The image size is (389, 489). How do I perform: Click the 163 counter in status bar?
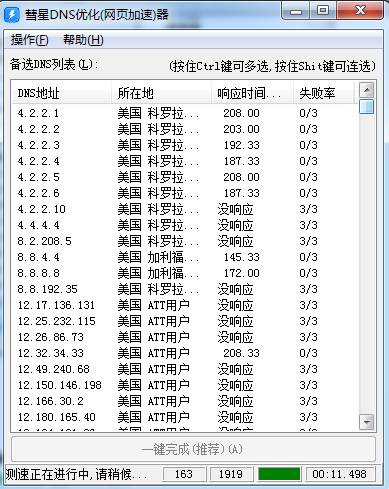(184, 474)
